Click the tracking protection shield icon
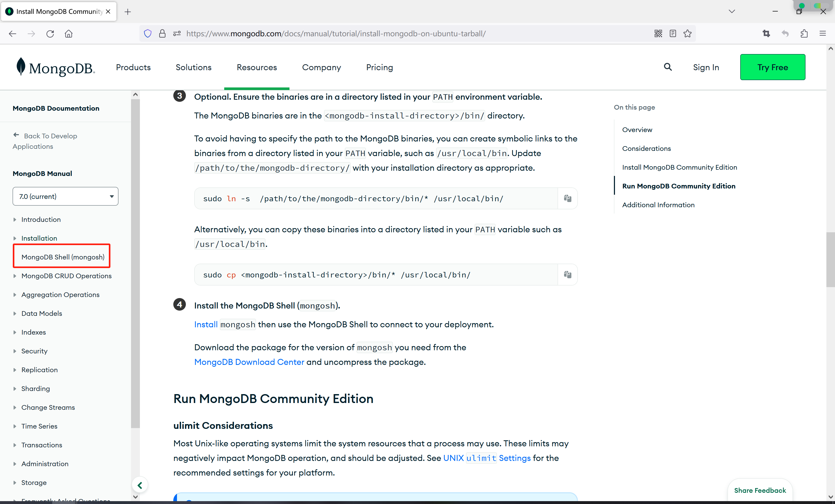Screen dimensions: 835x504 click(147, 34)
